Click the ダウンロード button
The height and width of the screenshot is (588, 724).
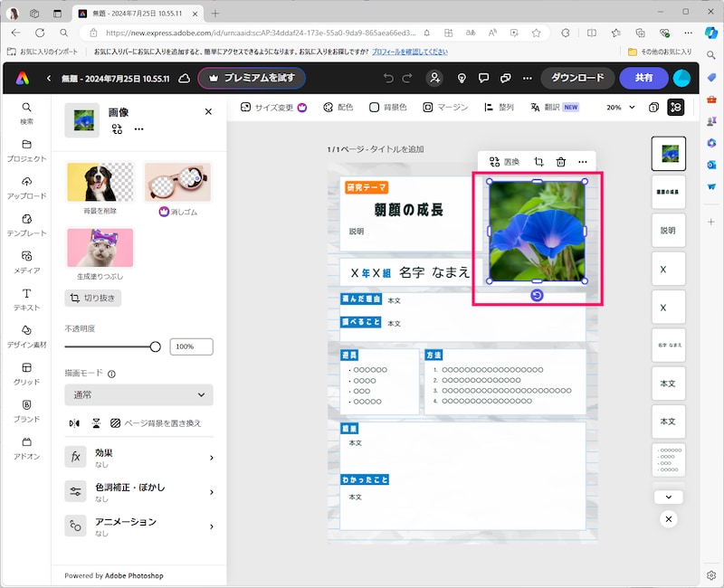pyautogui.click(x=577, y=78)
